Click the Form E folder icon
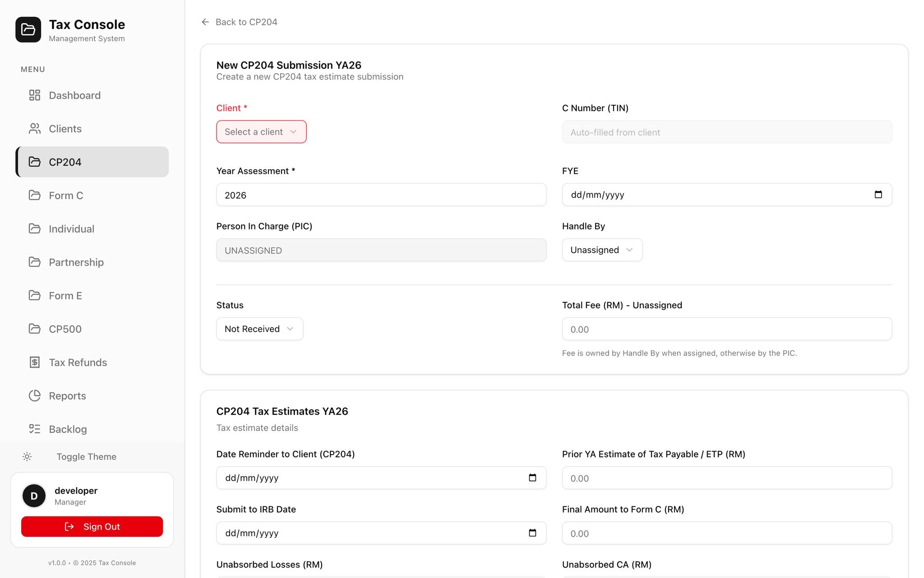This screenshot has height=578, width=924. click(x=35, y=295)
